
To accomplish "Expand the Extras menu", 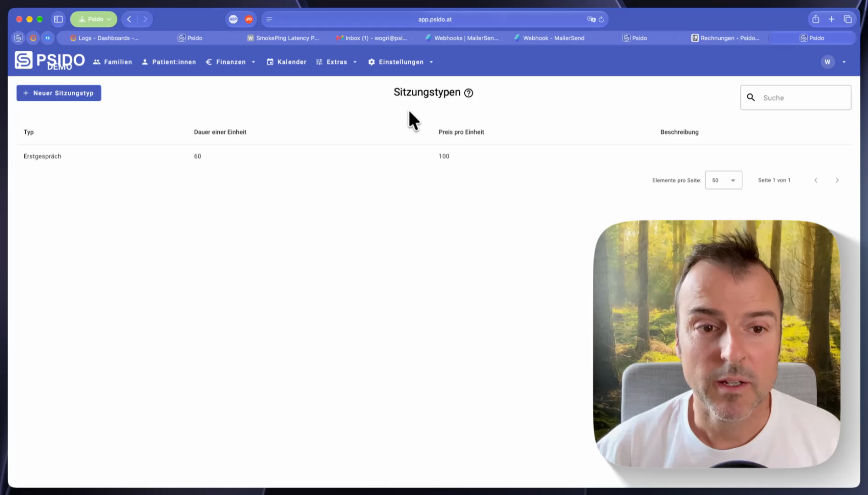I will 336,62.
